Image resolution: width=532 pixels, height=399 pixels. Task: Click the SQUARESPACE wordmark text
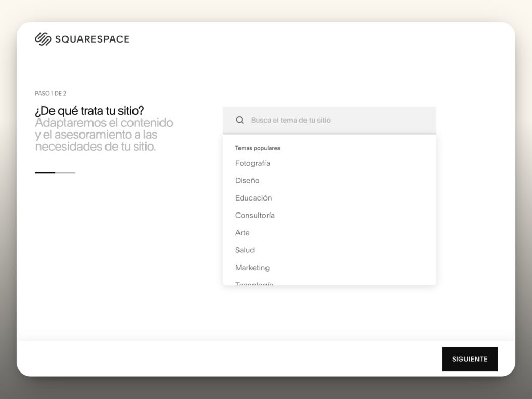click(x=92, y=39)
